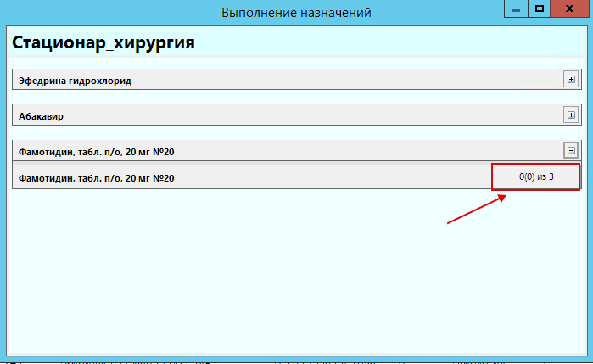Maximize the Выполнение назначений window
593x364 pixels.
pyautogui.click(x=540, y=8)
